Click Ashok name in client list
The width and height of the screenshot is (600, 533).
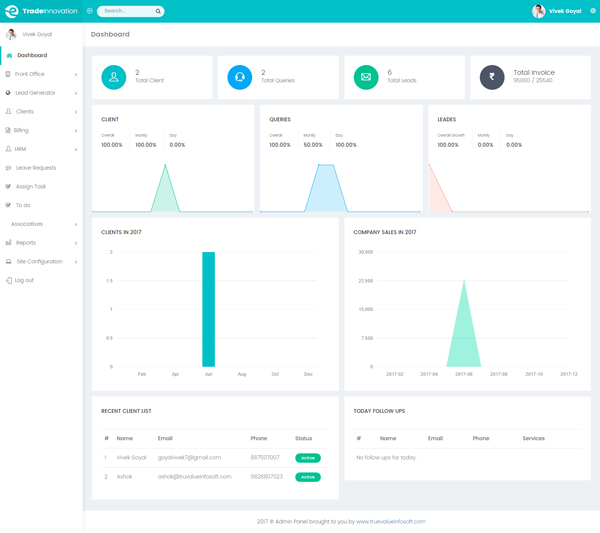[124, 477]
